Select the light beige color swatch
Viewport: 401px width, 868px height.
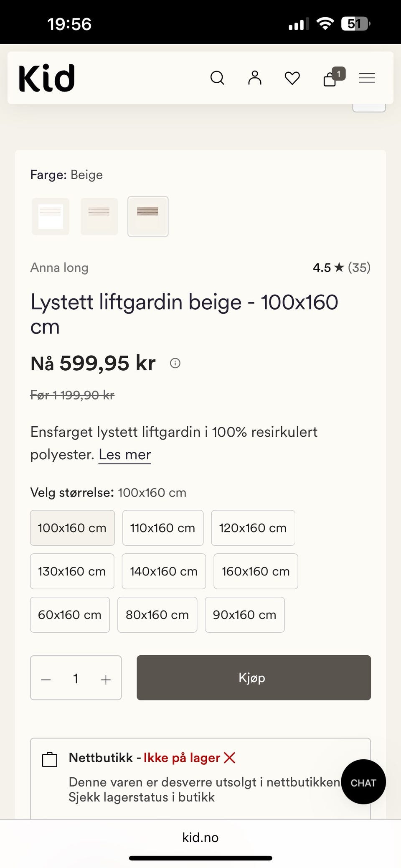pyautogui.click(x=99, y=216)
